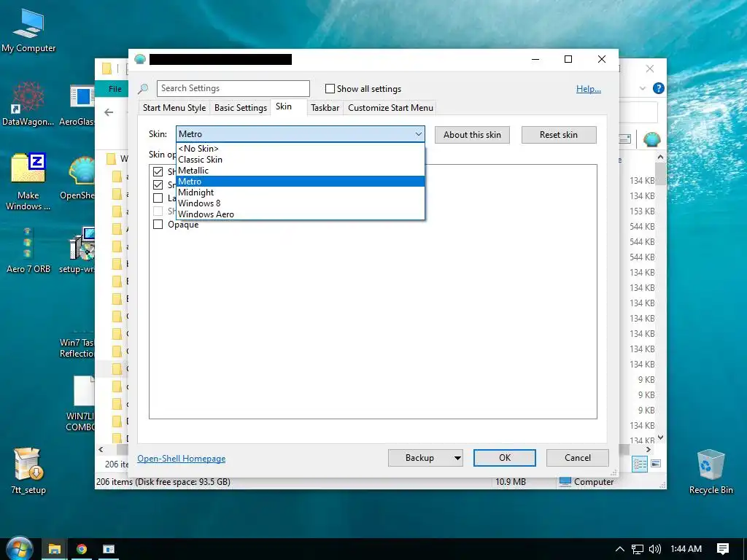Open the Help... link

589,89
